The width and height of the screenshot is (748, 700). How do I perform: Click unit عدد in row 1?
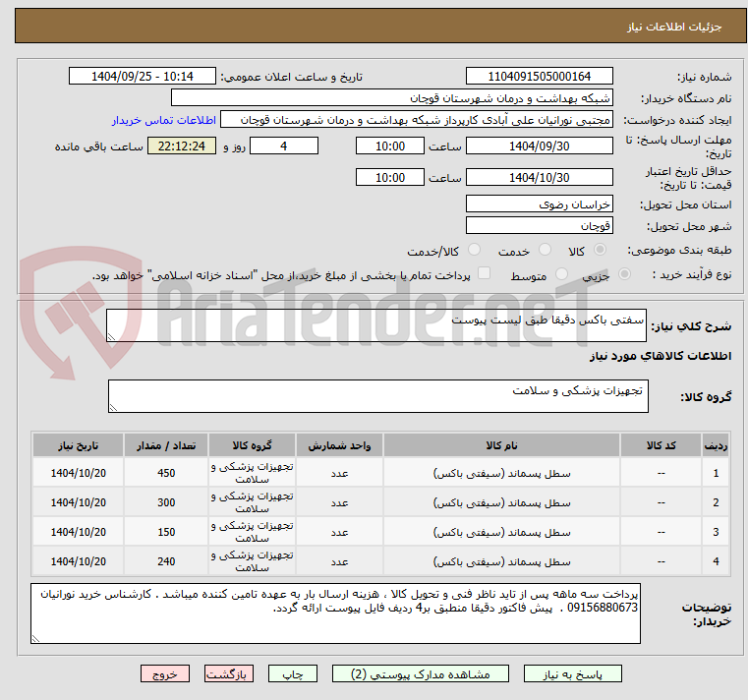pyautogui.click(x=339, y=473)
